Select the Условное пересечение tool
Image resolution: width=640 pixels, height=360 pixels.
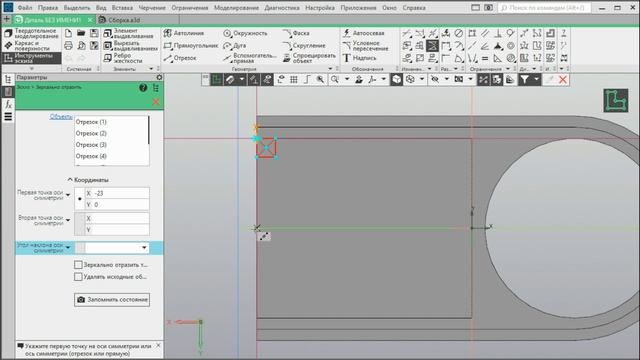tap(365, 46)
